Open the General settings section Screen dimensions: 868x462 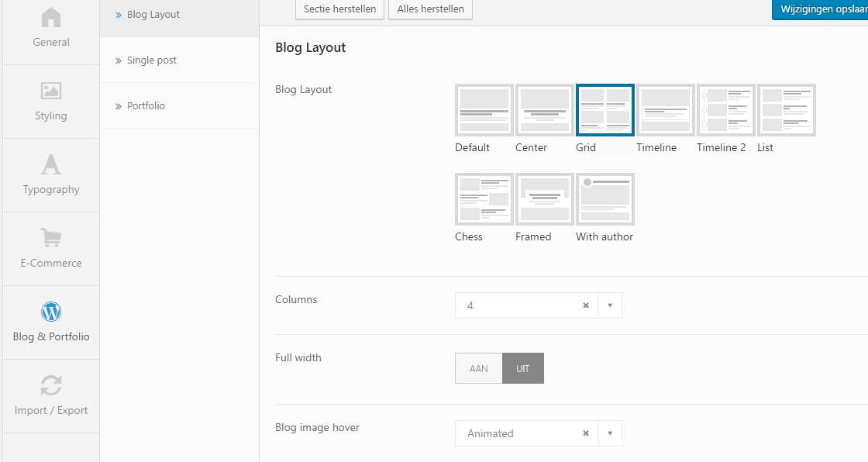pos(51,29)
